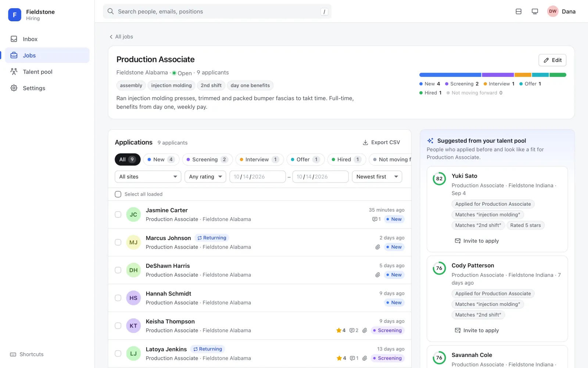Open Talent pool in the sidebar
588x368 pixels.
coord(47,72)
